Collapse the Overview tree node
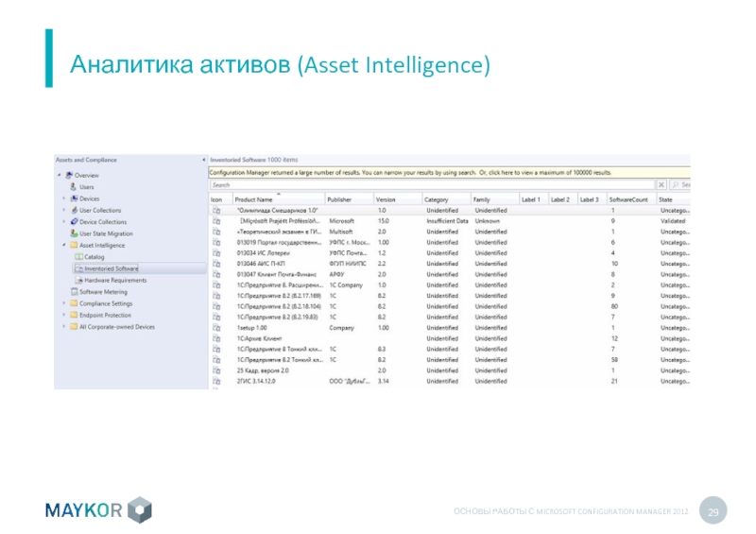This screenshot has width=756, height=534. coord(60,175)
